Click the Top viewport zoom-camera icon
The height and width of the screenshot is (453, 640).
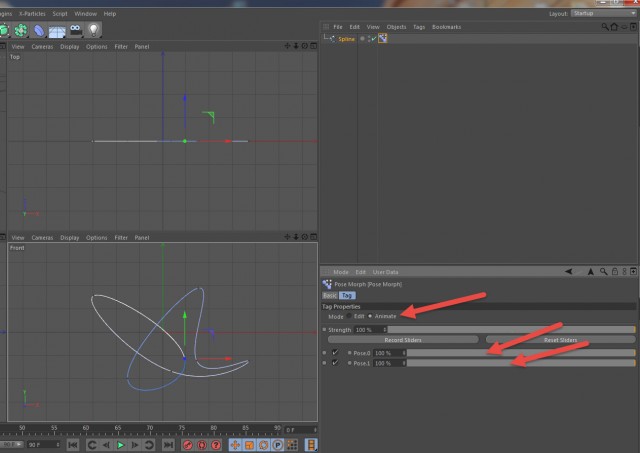296,46
